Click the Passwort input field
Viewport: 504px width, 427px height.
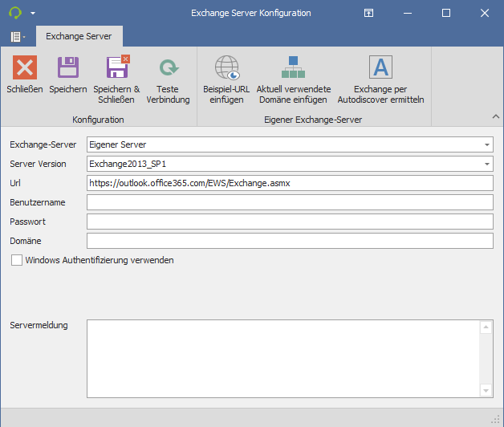tap(289, 222)
